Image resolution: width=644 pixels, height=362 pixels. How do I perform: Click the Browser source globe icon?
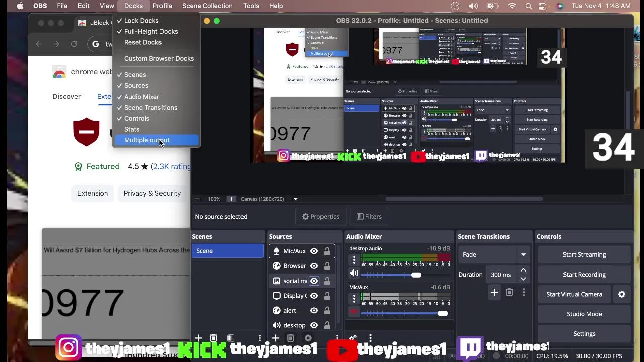[276, 266]
